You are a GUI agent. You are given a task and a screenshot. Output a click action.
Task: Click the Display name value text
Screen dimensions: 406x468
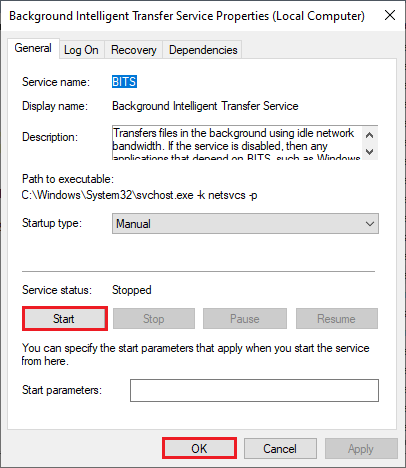[205, 106]
